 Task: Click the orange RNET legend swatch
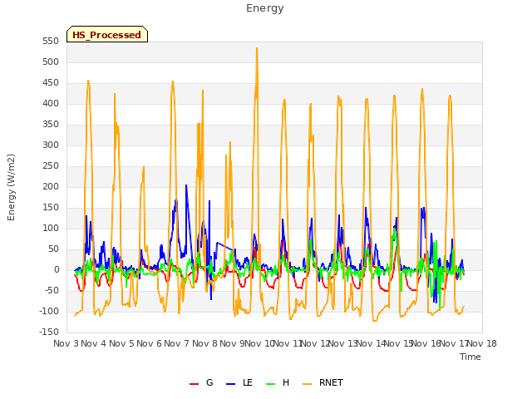coord(307,384)
